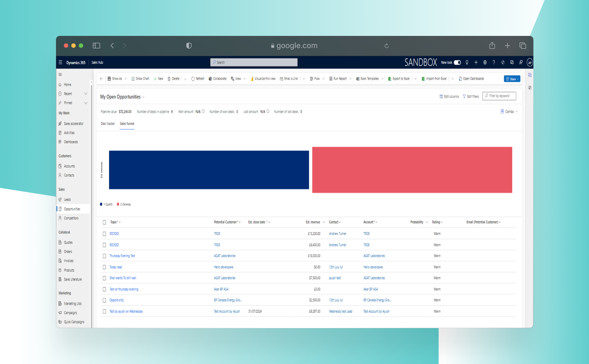Start a Collaborate session
589x364 pixels.
[218, 78]
